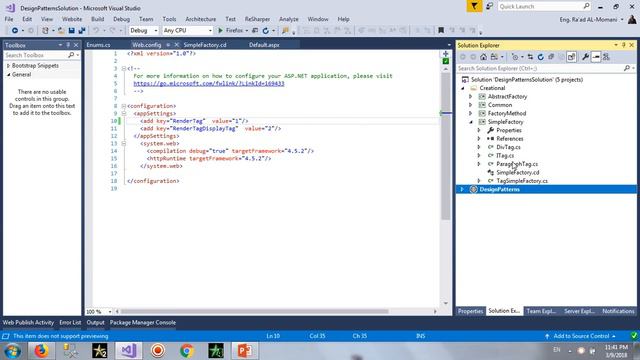Open the ReSharper menu
Screen dimensions: 640x360
[257, 19]
